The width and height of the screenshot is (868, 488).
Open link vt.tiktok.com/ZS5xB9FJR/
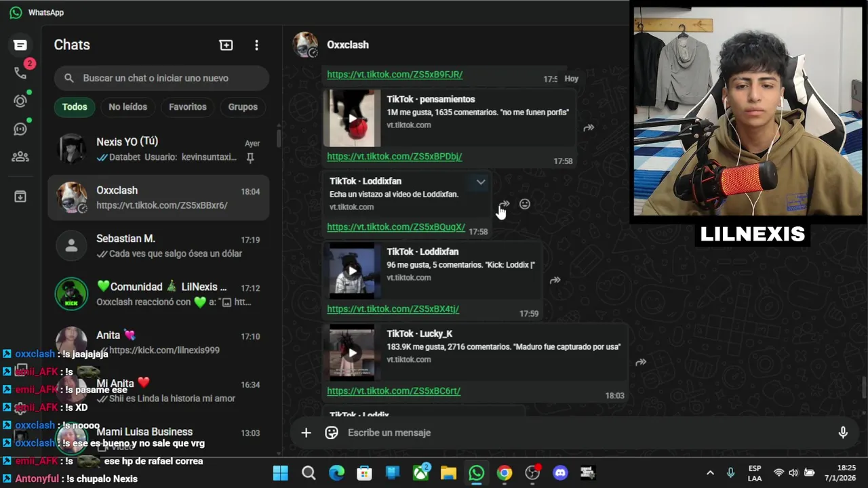pyautogui.click(x=395, y=75)
